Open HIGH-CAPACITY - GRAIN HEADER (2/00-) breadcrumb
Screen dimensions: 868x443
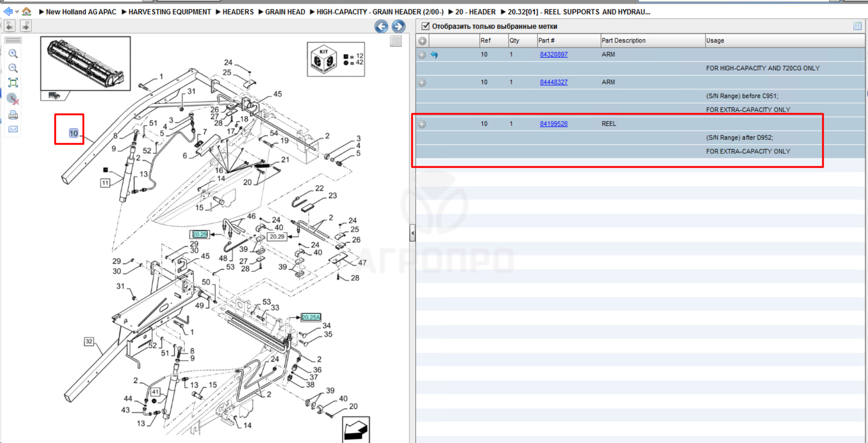point(380,12)
